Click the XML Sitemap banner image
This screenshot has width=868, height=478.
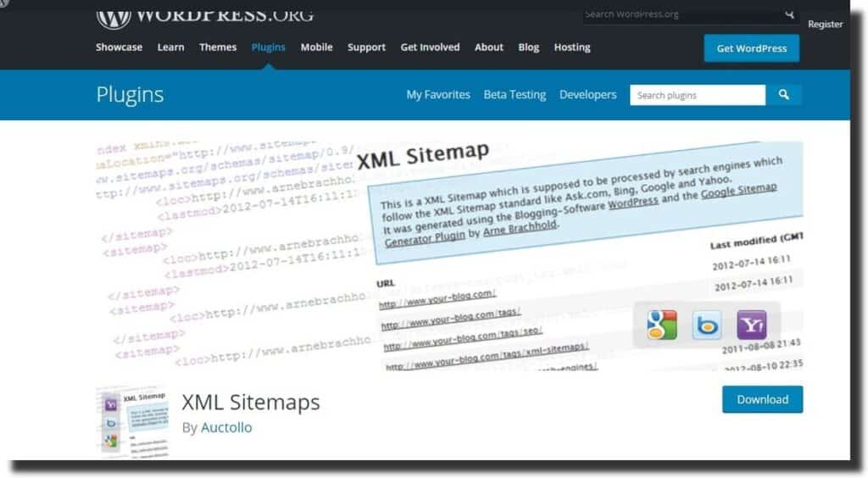click(x=449, y=256)
